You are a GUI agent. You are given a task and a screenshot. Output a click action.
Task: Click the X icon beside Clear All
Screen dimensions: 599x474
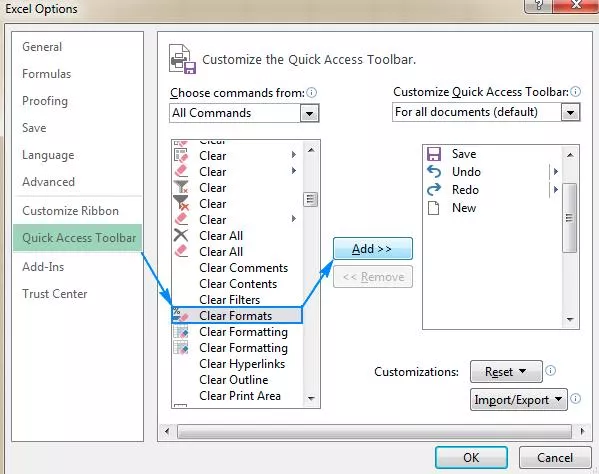pos(181,235)
